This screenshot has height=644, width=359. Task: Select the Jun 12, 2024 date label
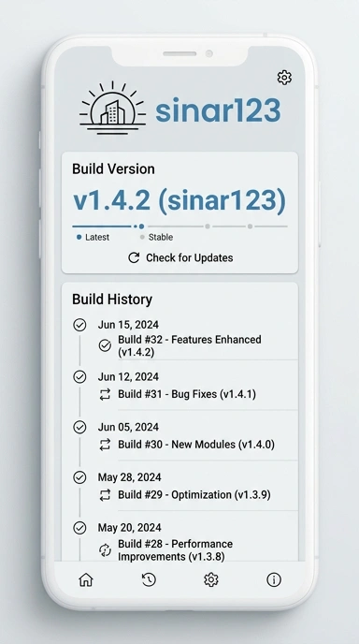128,376
